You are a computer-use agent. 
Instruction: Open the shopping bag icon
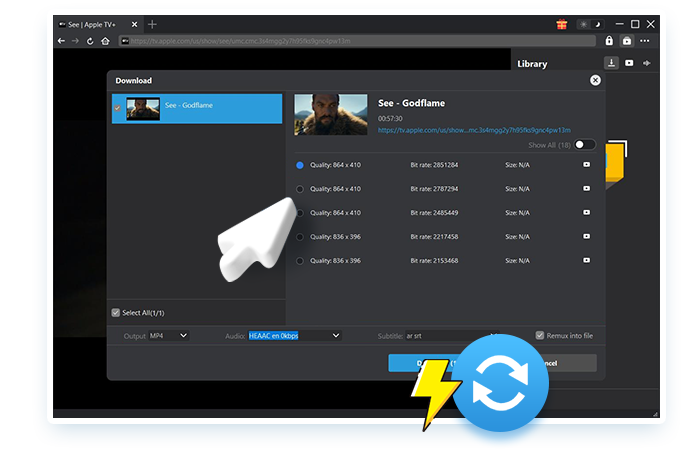(627, 41)
